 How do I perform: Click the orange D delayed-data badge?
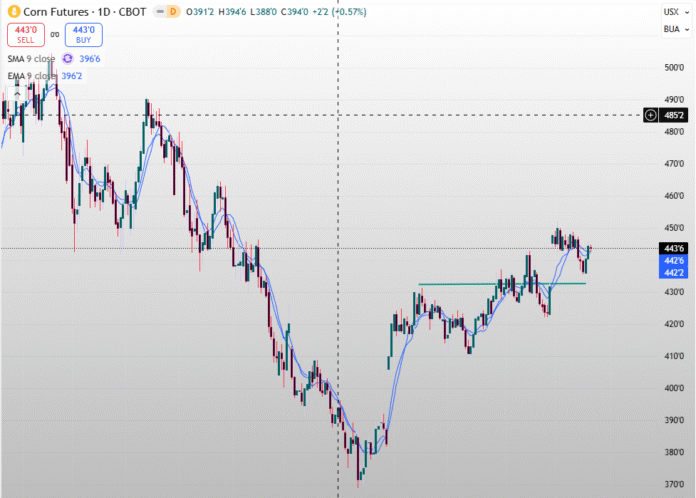(172, 11)
